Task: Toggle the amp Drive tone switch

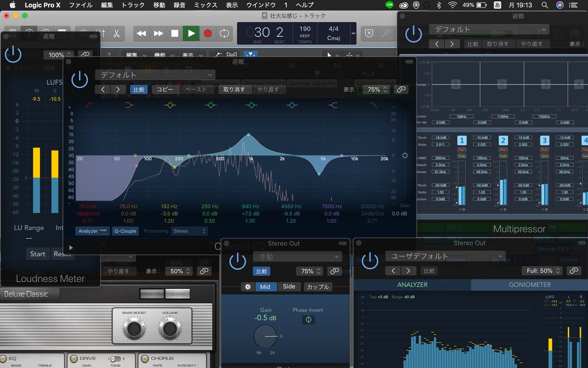Action: click(115, 359)
